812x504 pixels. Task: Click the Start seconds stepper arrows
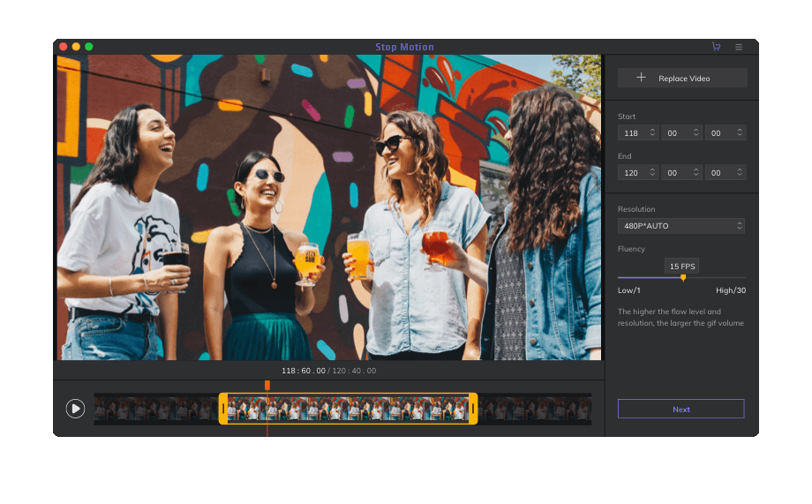(x=739, y=132)
